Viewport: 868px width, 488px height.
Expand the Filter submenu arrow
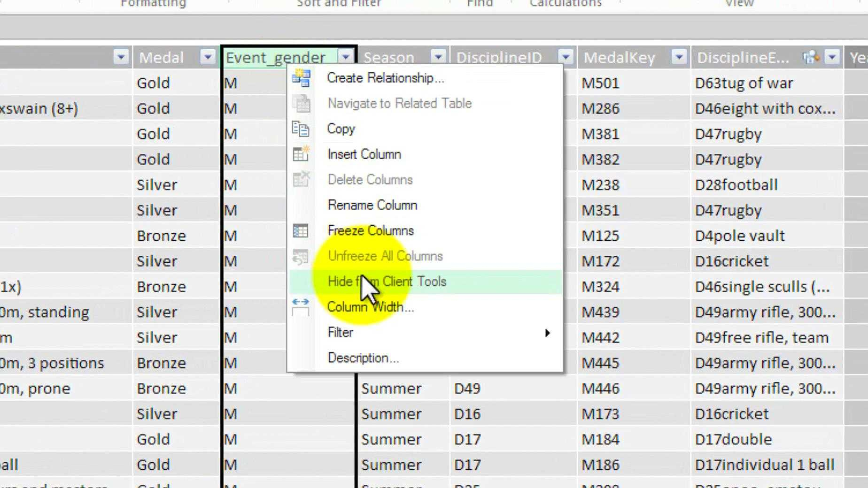click(547, 333)
